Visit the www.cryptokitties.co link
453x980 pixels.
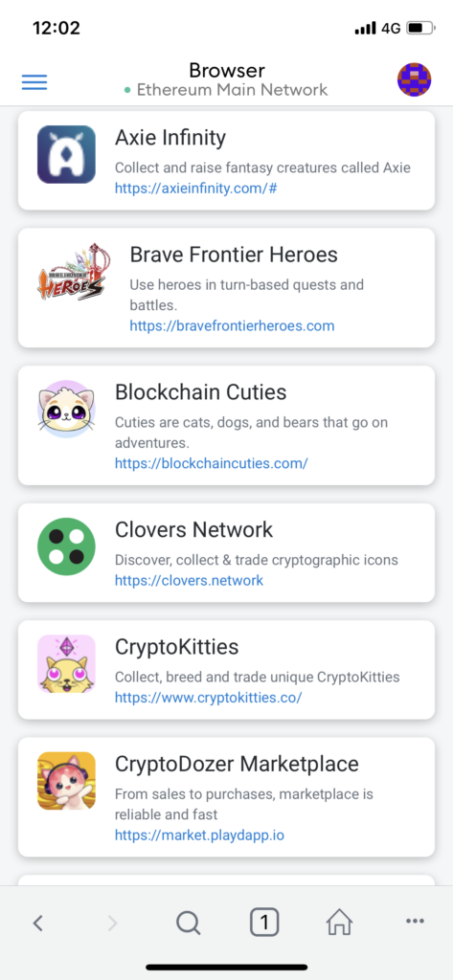pyautogui.click(x=209, y=698)
